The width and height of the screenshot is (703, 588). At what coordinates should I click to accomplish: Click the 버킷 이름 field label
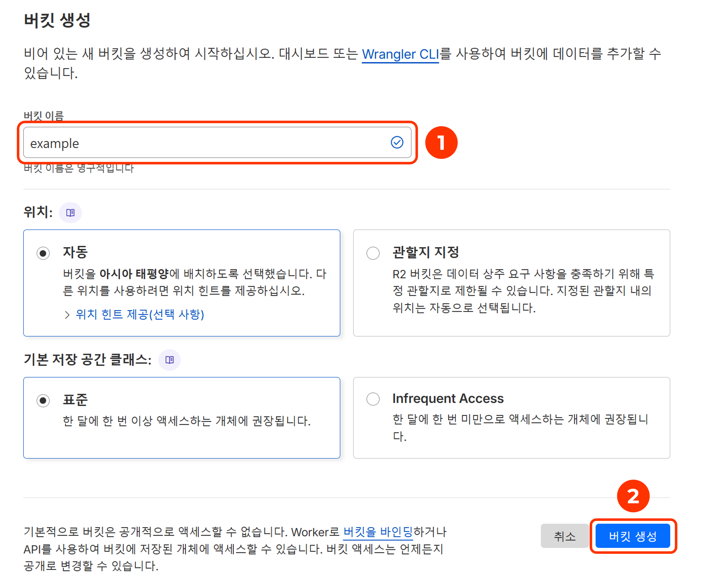point(43,116)
